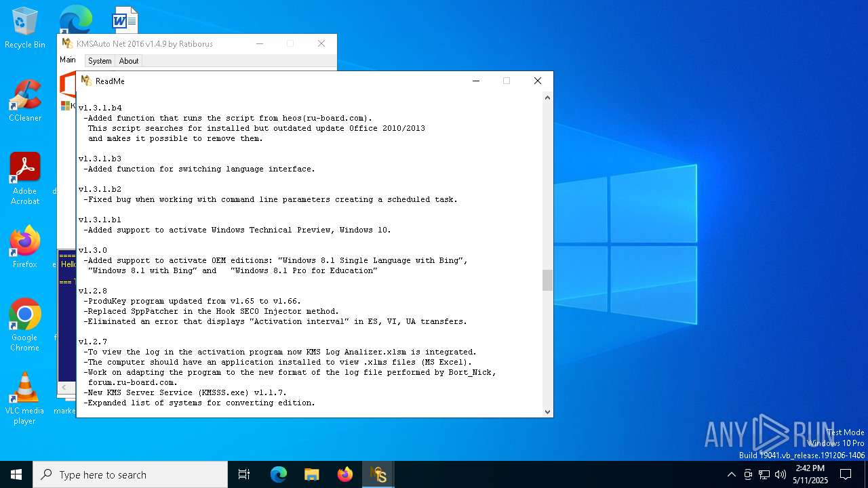Launch Adobe Acrobat desktop shortcut

coord(25,179)
